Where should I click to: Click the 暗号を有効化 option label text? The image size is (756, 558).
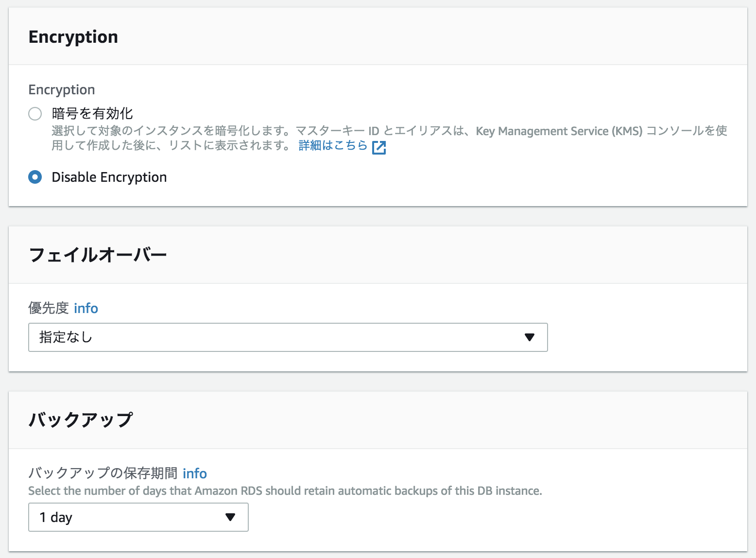92,114
